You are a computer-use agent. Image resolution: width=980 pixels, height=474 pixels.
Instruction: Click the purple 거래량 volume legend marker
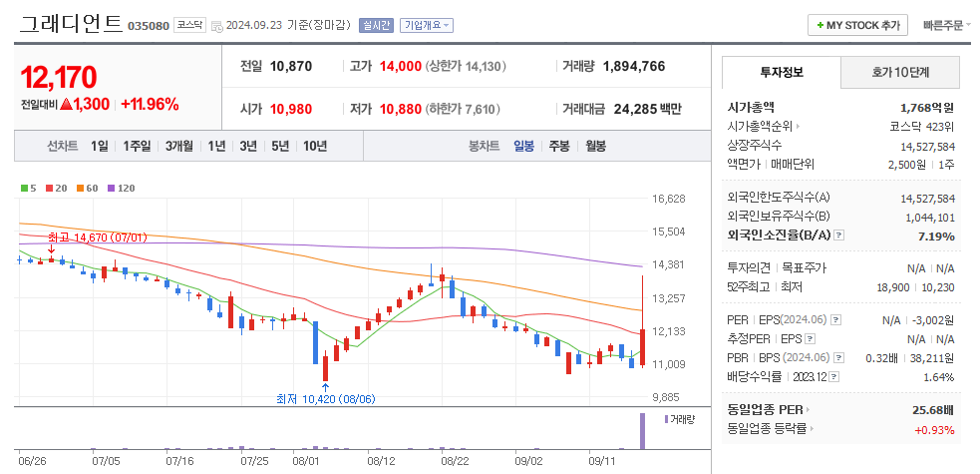[666, 419]
